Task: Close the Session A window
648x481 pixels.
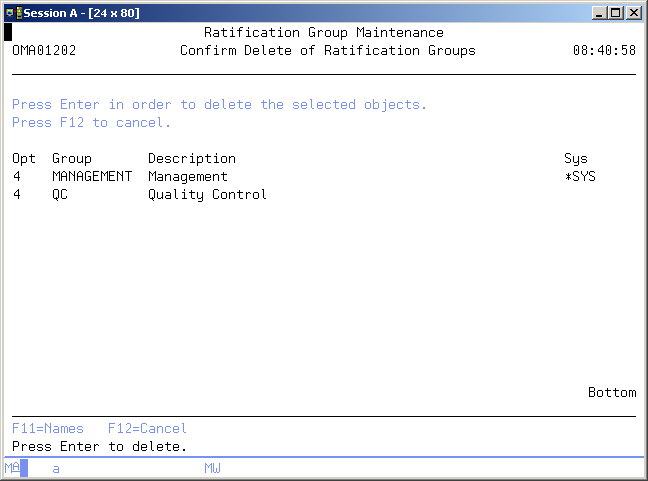Action: (632, 12)
